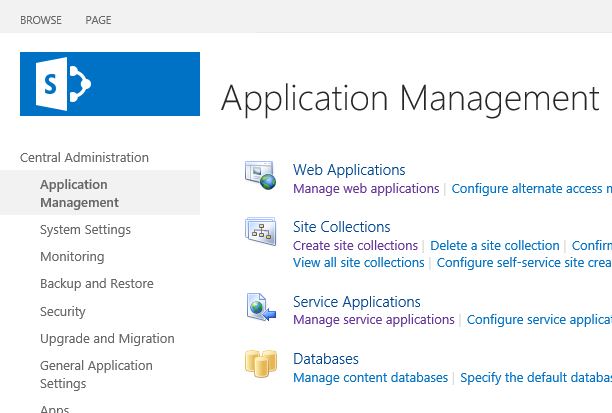Open General Application Settings
The width and height of the screenshot is (612, 413).
96,374
